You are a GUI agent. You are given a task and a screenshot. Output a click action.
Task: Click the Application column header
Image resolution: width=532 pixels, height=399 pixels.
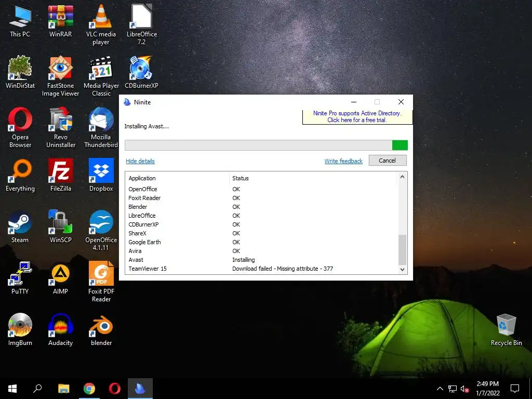(178, 178)
